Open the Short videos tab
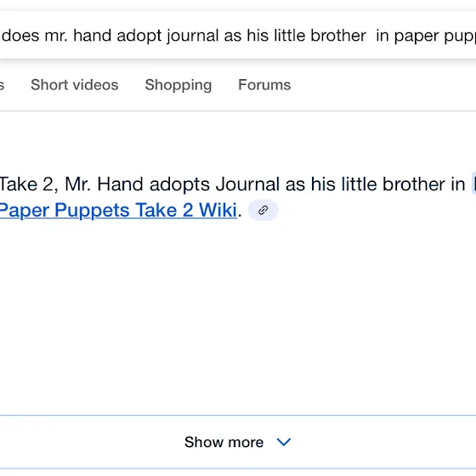 pos(75,85)
